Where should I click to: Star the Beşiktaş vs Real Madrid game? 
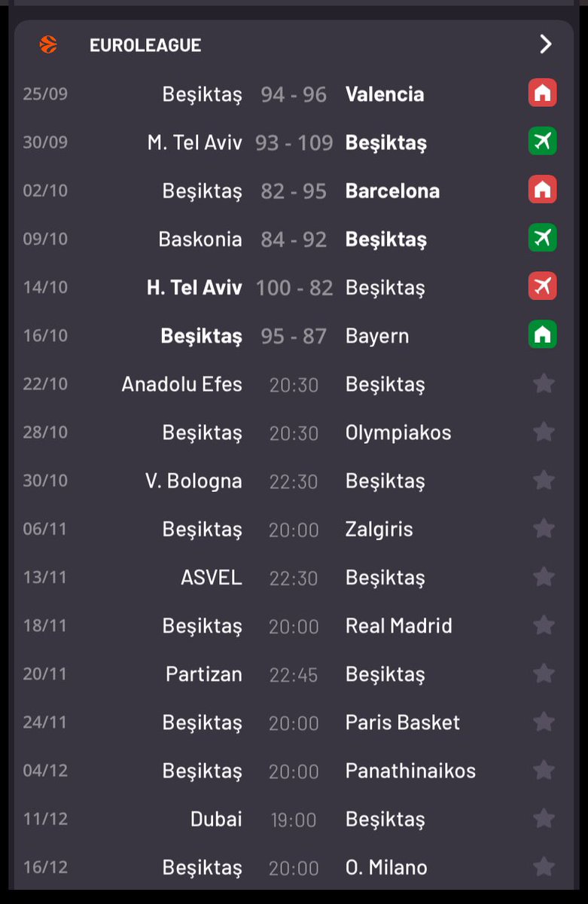click(544, 625)
